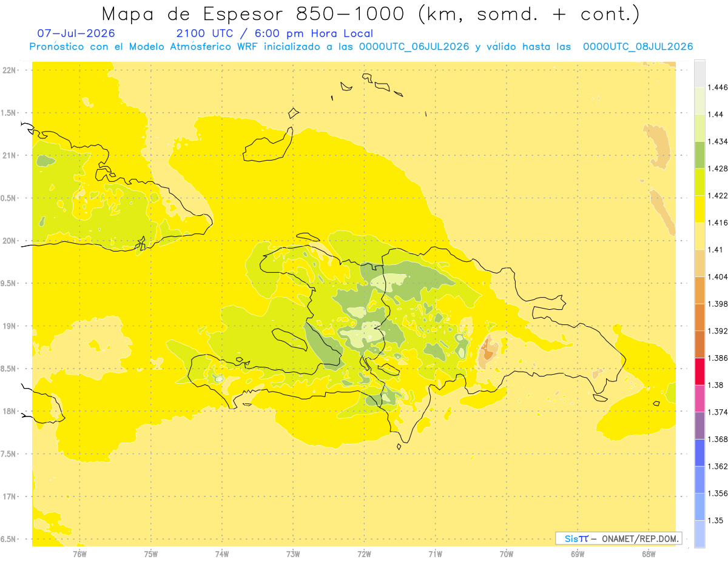Viewport: 728px width, 562px height.
Task: Click legend value '1.446'
Action: 718,88
